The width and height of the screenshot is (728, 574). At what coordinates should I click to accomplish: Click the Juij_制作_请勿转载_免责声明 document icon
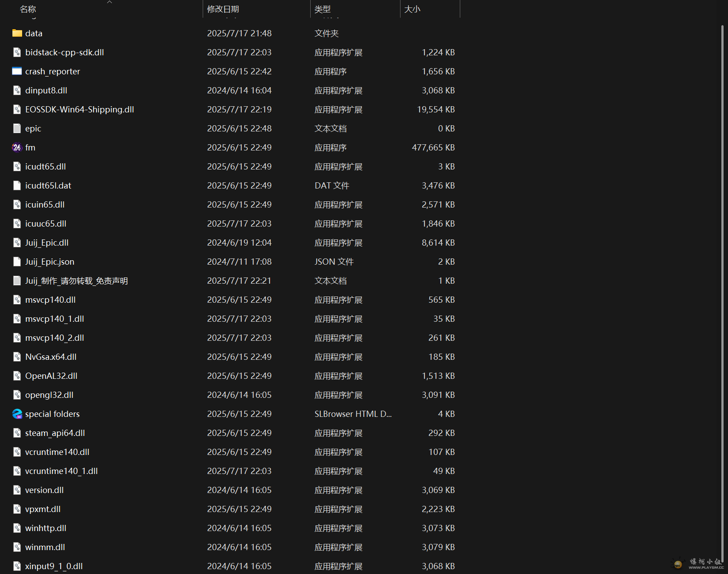[17, 281]
